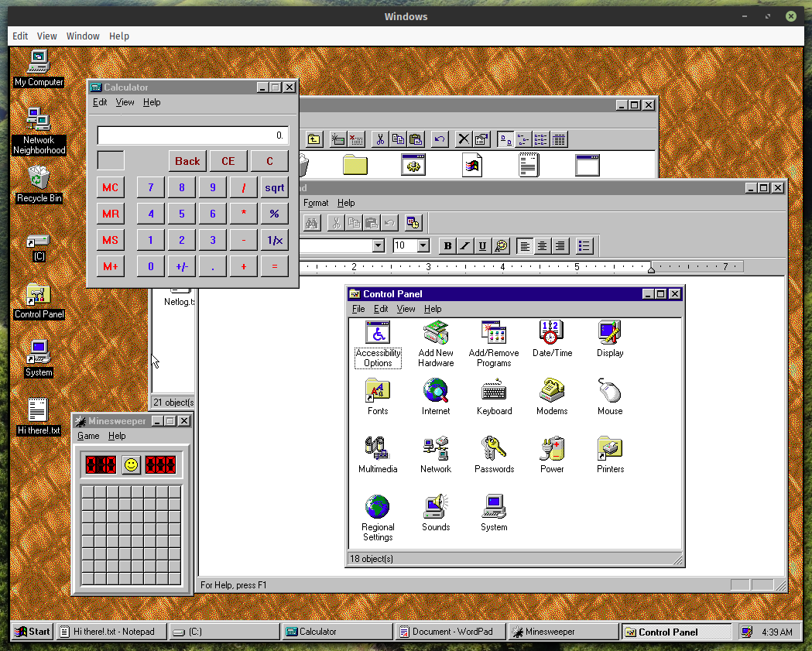Select the Hi there!.txt desktop file
812x651 pixels.
tap(39, 417)
